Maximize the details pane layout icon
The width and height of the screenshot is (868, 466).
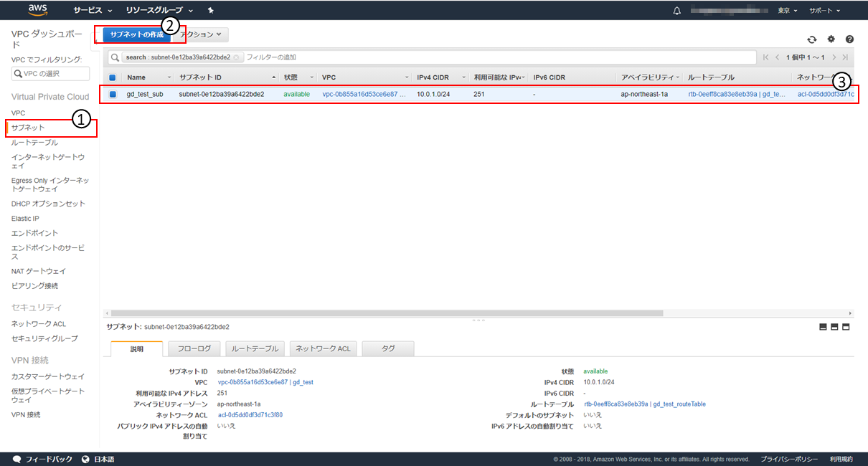846,327
